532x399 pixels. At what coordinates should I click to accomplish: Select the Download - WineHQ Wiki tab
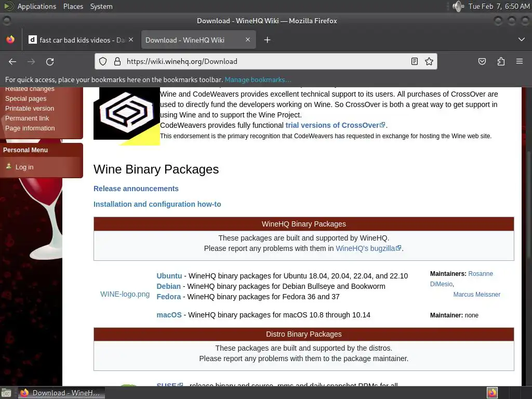(198, 40)
